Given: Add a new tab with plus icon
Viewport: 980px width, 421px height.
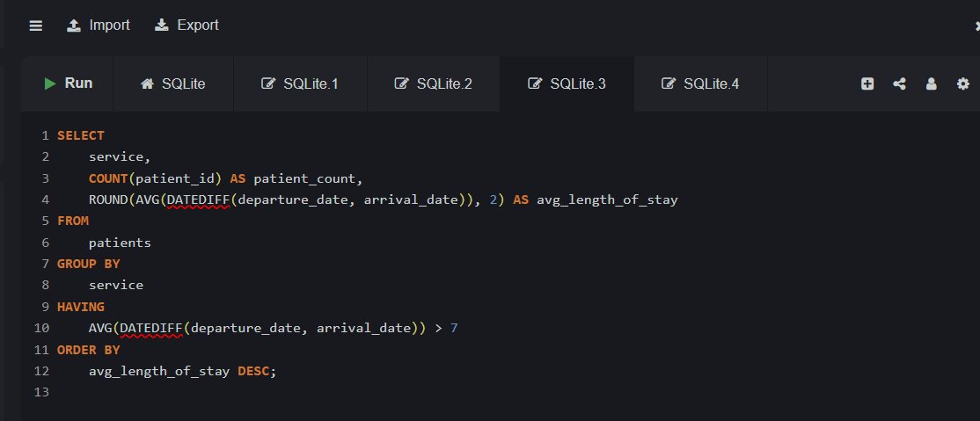Looking at the screenshot, I should [867, 83].
